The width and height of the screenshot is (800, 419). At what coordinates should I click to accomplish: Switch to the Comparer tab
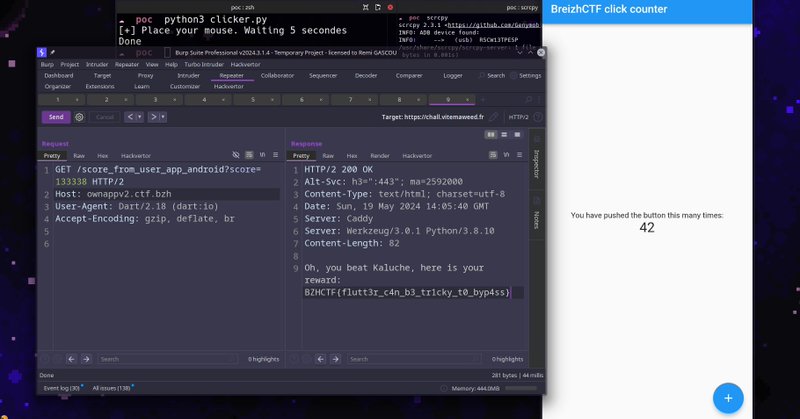(x=409, y=76)
